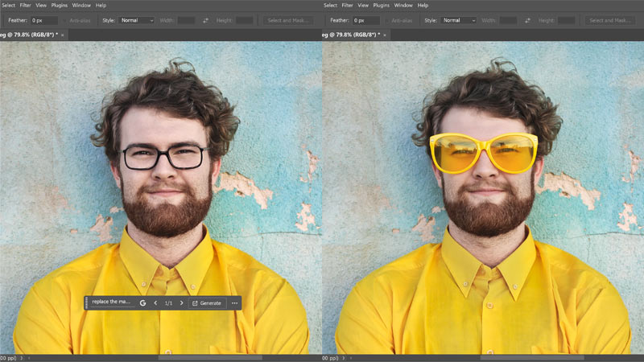Screen dimensions: 644x362
Task: Toggle the Anti-alias checkbox in the right window
Action: 388,21
